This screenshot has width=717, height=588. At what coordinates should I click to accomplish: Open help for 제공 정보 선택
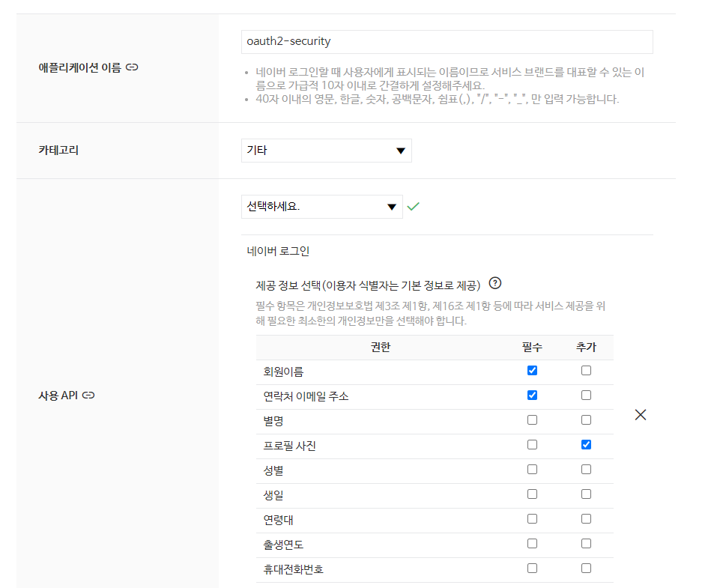pos(494,283)
